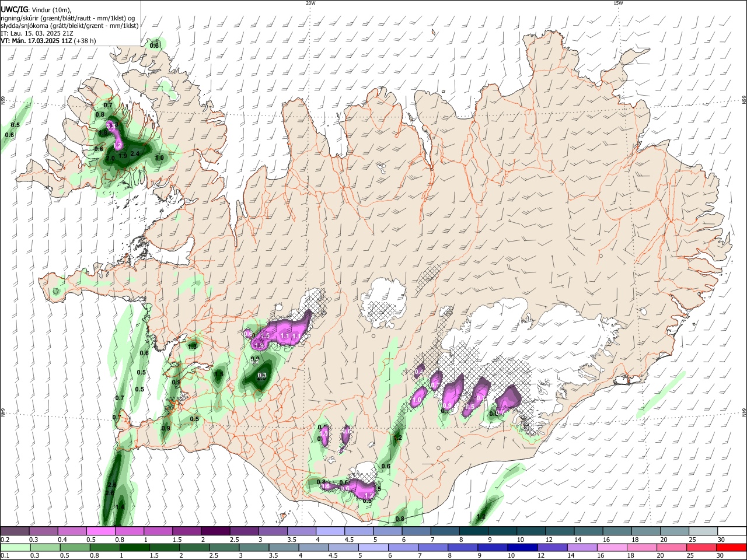The width and height of the screenshot is (747, 560).
Task: Click the "2.4" precipitation value in Westfjords
Action: pos(135,153)
